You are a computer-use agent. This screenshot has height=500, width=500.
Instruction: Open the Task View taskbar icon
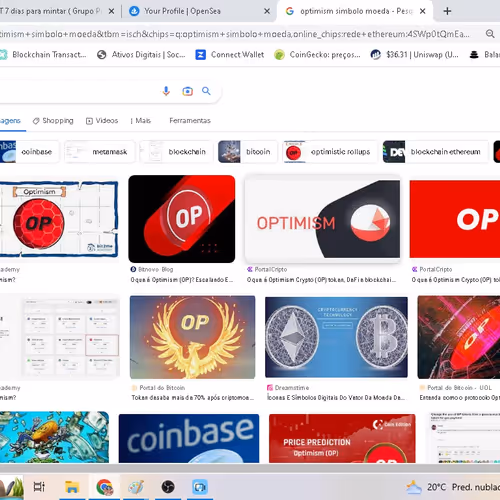click(x=39, y=487)
